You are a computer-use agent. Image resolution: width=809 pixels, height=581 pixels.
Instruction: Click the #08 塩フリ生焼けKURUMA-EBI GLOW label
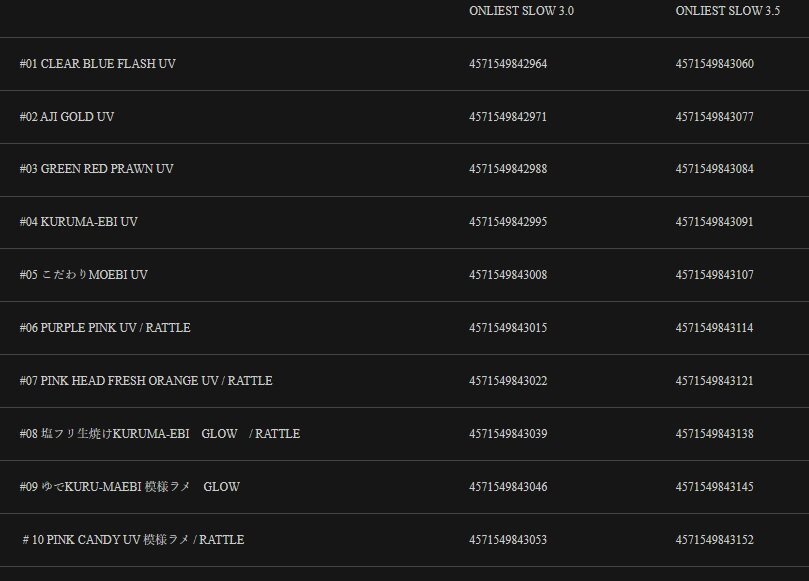pyautogui.click(x=160, y=434)
